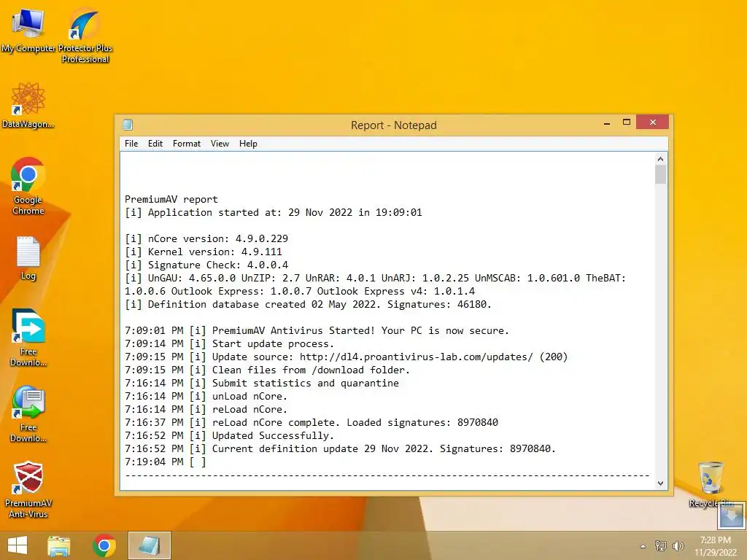
Task: Select Free Download shortcut with blue arrow box
Action: click(x=28, y=337)
